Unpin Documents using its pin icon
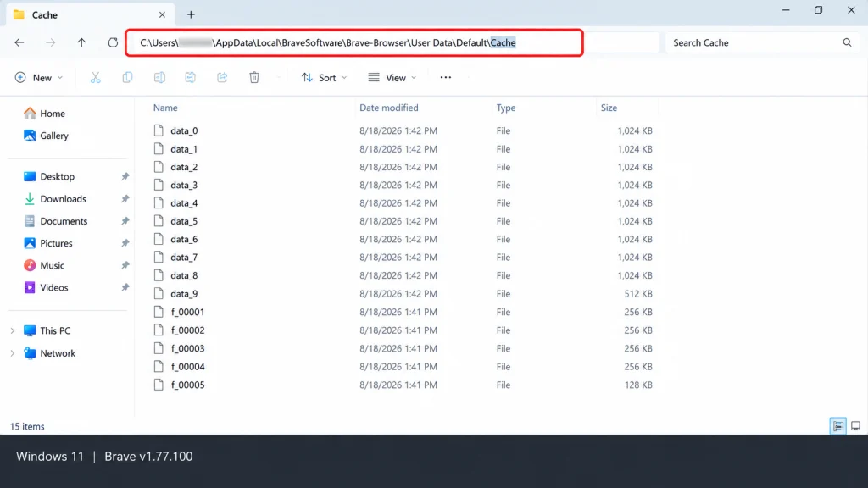Image resolution: width=868 pixels, height=488 pixels. (x=125, y=221)
